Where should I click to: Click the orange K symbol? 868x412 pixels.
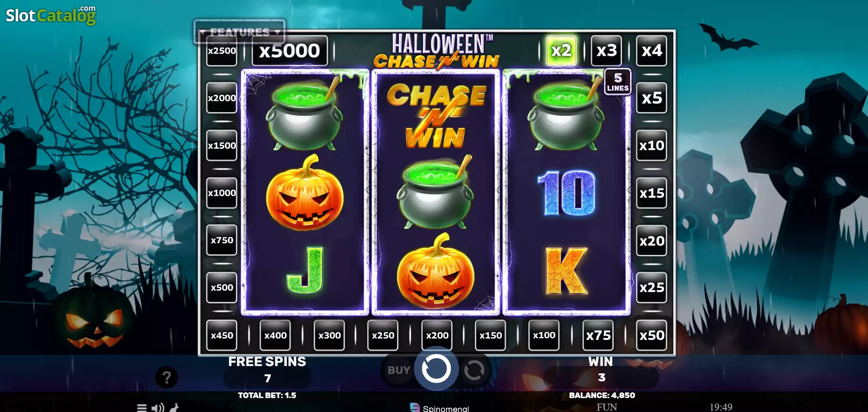[566, 271]
